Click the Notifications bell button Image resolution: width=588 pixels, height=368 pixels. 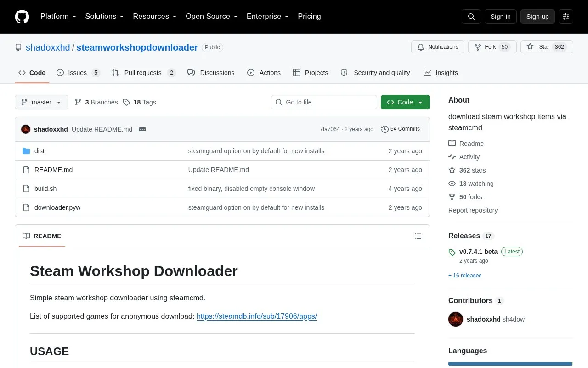[x=438, y=47]
